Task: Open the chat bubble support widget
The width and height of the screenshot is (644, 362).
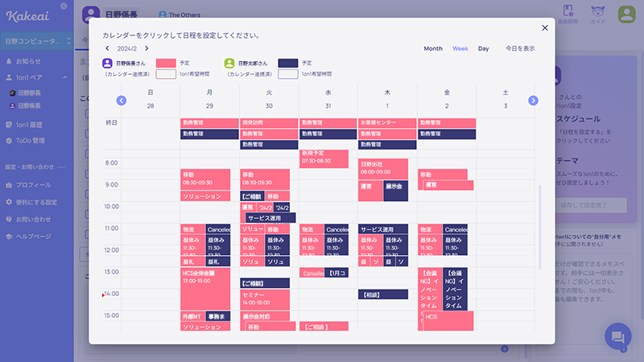Action: (x=617, y=335)
